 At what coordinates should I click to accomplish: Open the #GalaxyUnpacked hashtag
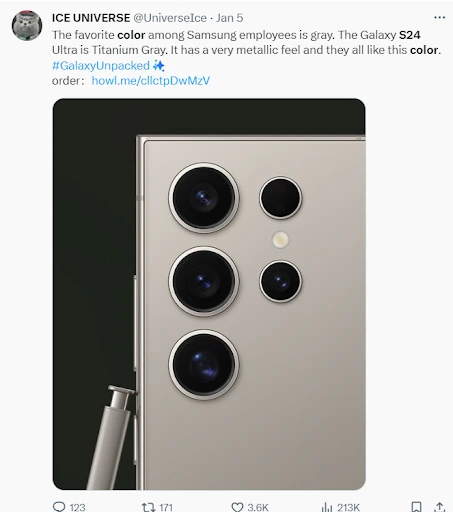tap(101, 66)
